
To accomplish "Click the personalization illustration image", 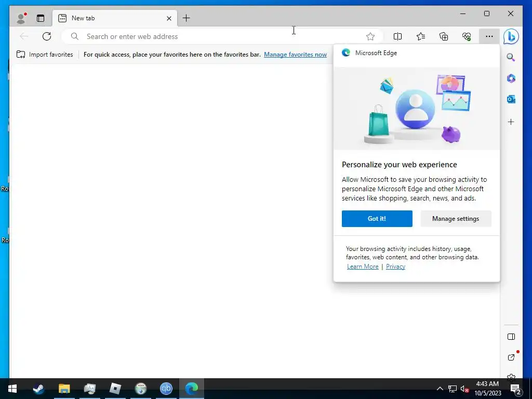I will (417, 109).
